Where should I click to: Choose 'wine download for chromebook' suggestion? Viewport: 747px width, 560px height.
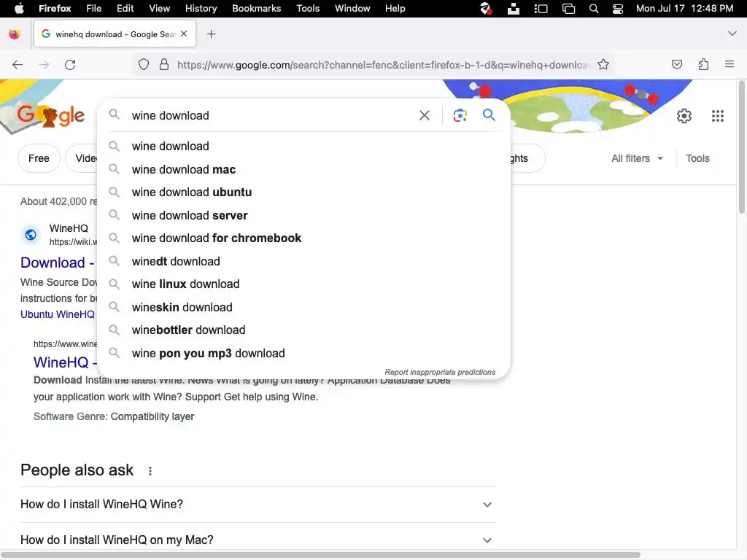click(303, 238)
